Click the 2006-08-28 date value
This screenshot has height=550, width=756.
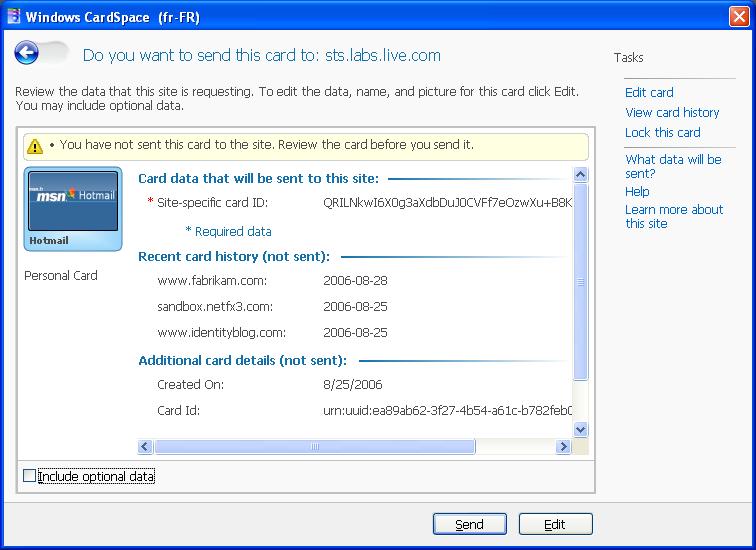pos(355,281)
